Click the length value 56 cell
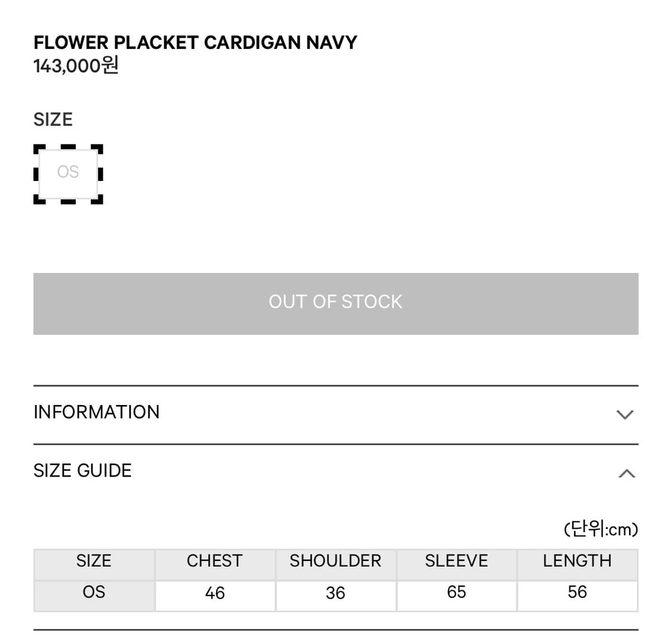Viewport: 672px width, 635px height. click(x=577, y=593)
